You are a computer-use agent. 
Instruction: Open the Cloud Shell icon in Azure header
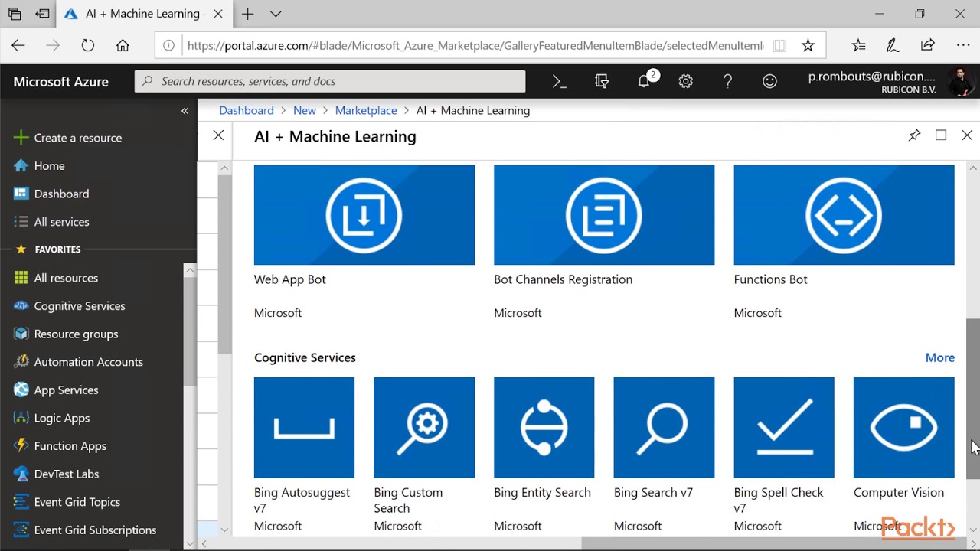[x=560, y=81]
